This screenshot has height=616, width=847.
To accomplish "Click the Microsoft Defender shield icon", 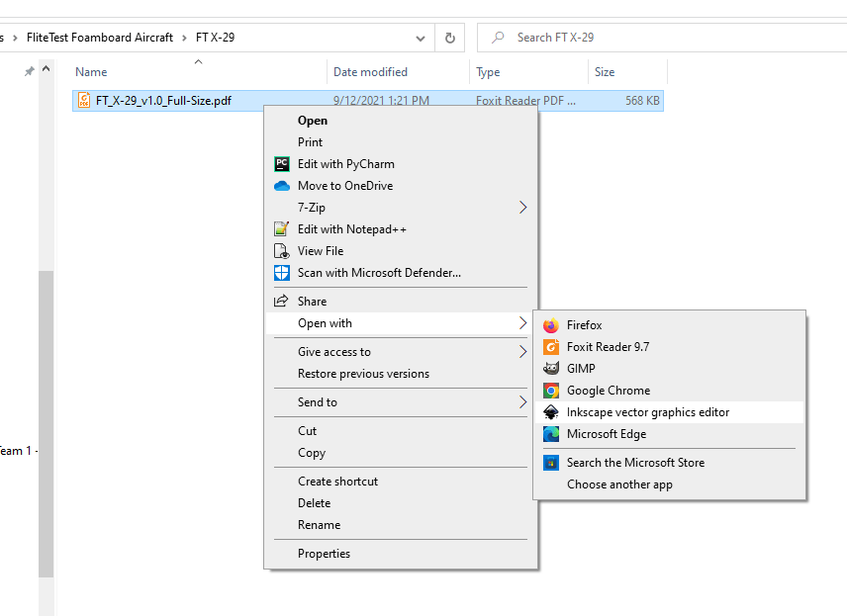I will tap(282, 273).
